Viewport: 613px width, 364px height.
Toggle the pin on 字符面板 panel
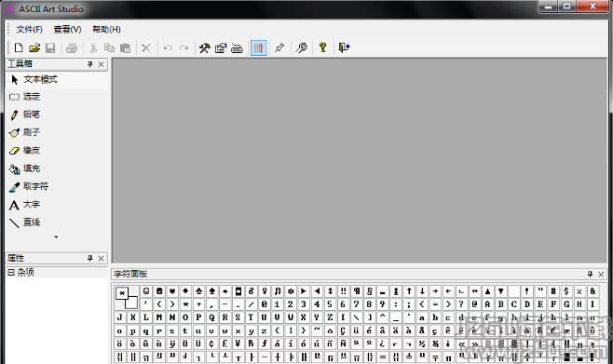[590, 275]
